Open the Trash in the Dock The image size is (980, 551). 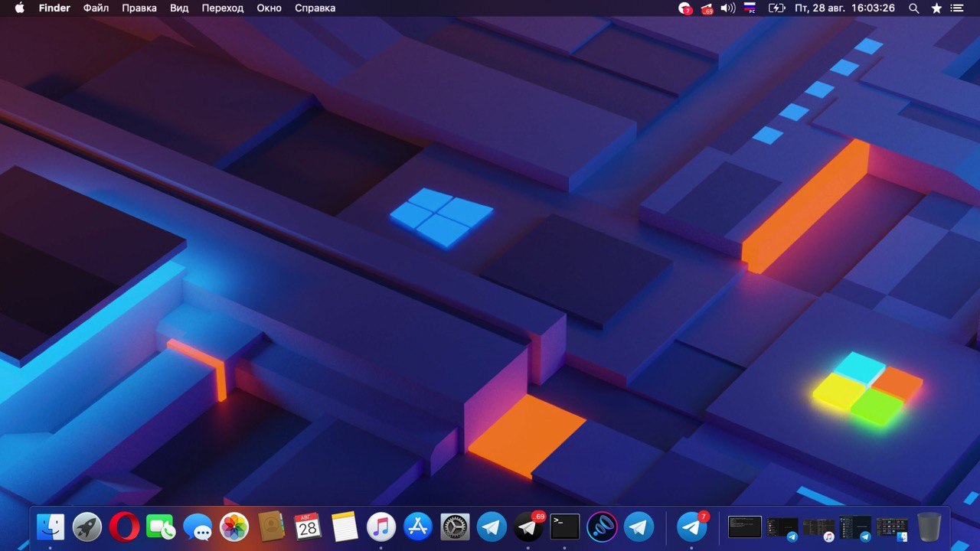point(929,527)
